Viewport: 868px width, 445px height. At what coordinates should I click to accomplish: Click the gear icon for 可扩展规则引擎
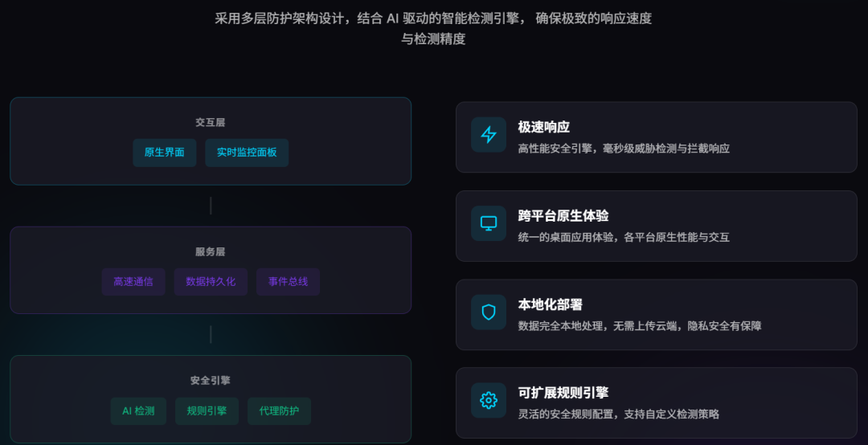(489, 400)
